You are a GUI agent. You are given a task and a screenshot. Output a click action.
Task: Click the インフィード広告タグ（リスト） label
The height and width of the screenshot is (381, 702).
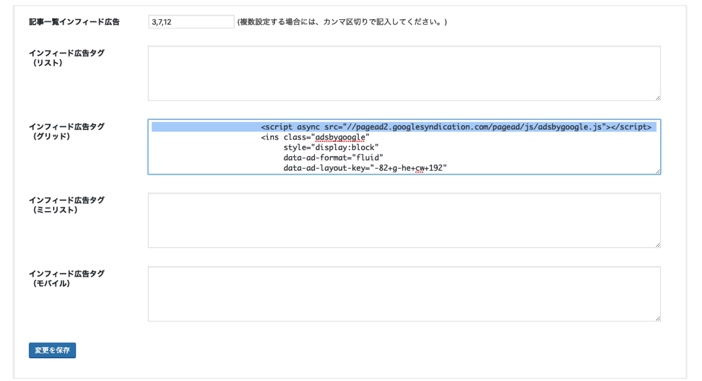point(67,58)
